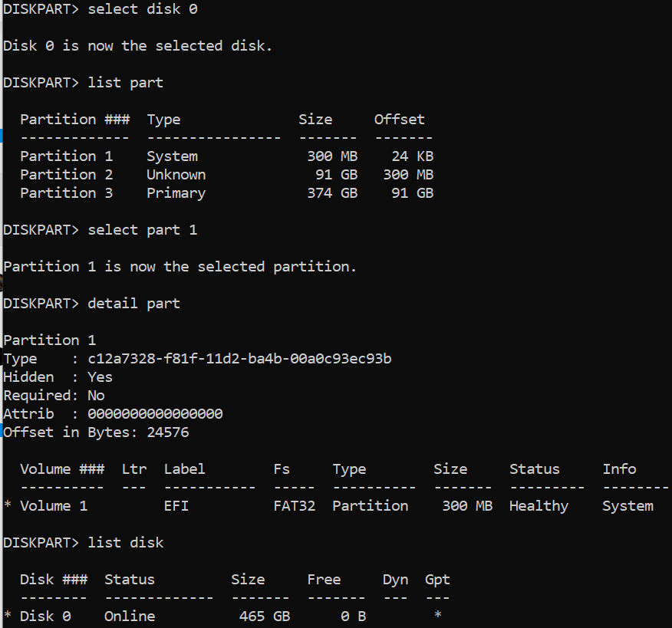Click the Healthy status of Volume 1
This screenshot has height=628, width=672.
click(x=539, y=506)
